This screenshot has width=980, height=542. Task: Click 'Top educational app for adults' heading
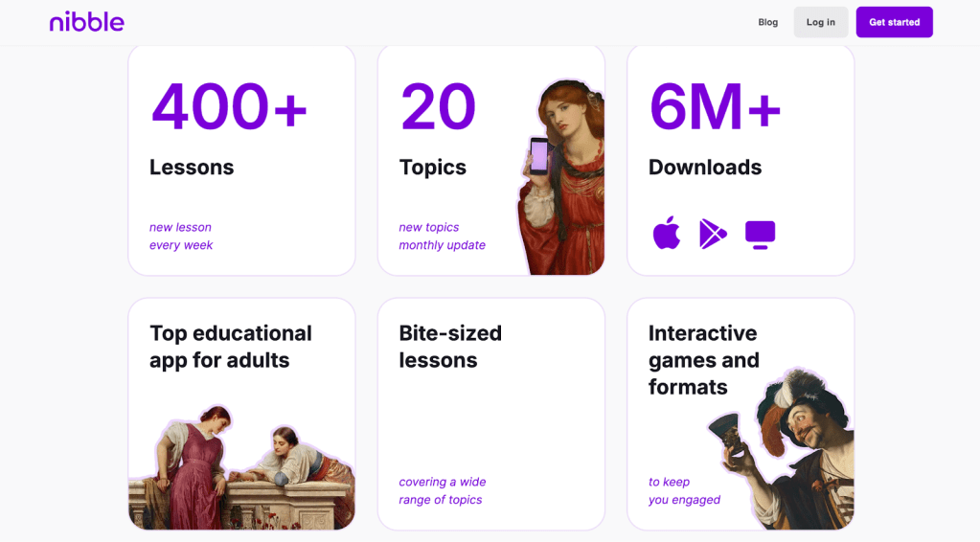click(231, 347)
